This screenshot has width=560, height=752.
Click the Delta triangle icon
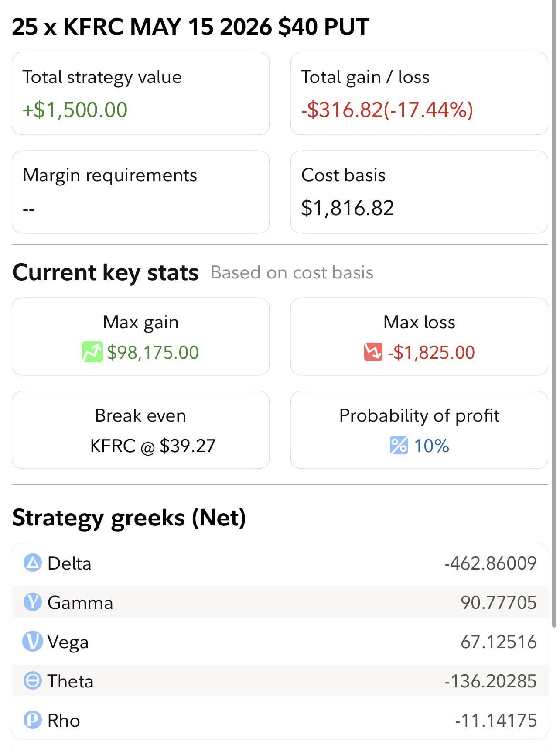click(x=32, y=563)
